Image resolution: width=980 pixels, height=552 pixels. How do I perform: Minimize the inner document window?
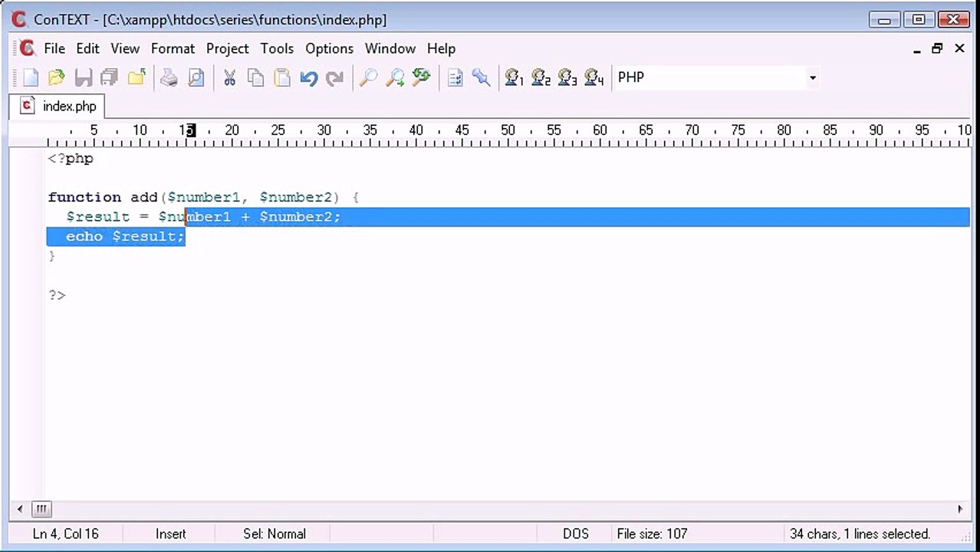pos(917,48)
